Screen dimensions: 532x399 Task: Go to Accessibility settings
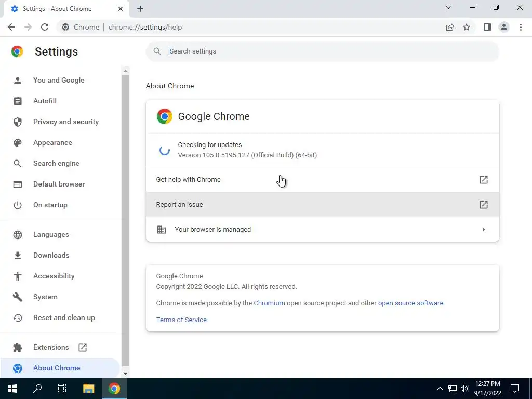click(60, 276)
